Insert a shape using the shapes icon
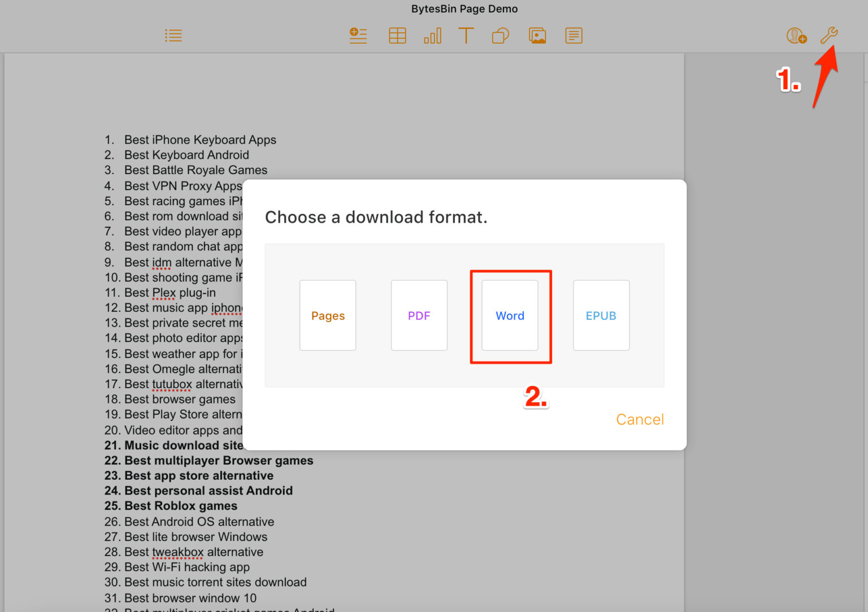868x612 pixels. pos(501,35)
